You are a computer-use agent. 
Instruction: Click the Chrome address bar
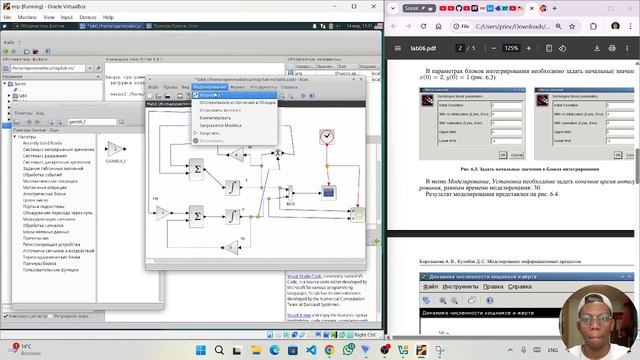[x=512, y=26]
